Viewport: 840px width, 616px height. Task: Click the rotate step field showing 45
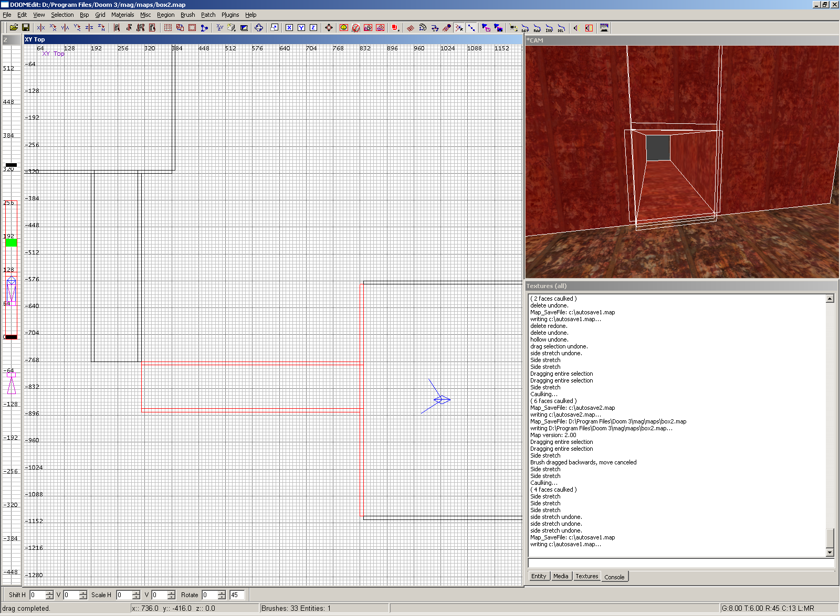point(237,595)
